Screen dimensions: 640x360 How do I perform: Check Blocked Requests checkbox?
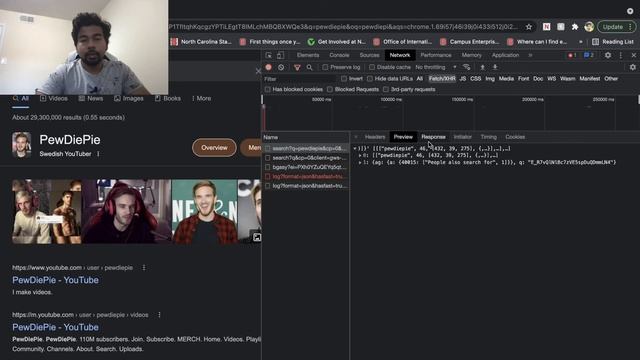pyautogui.click(x=330, y=89)
